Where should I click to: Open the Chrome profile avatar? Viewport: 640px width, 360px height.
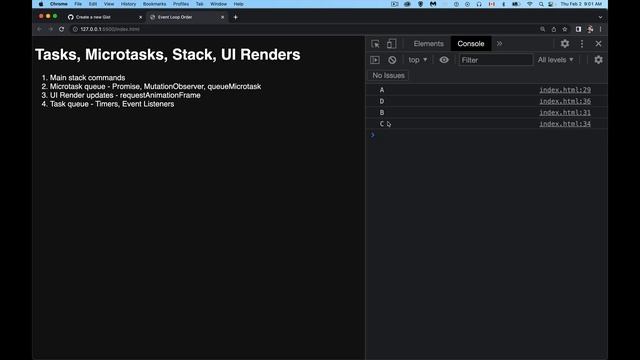point(590,29)
